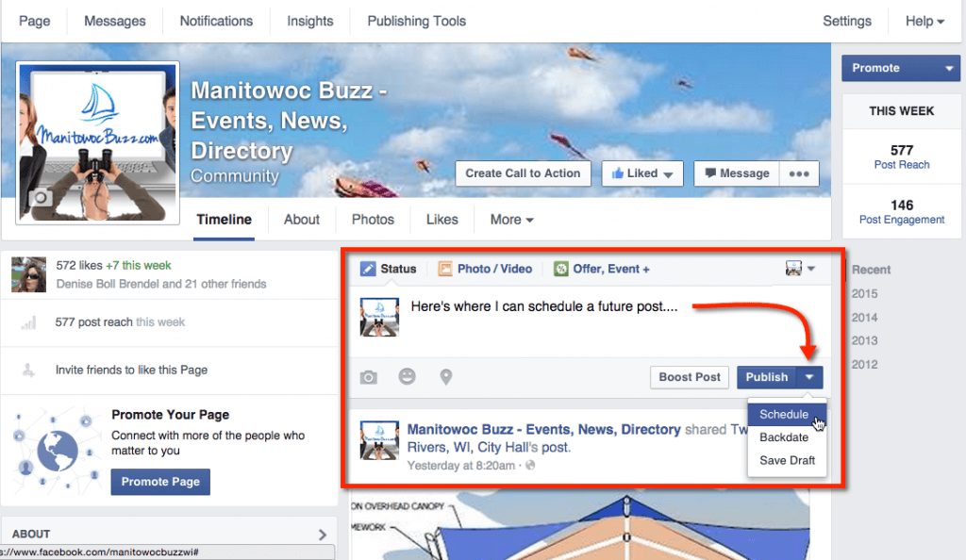The height and width of the screenshot is (560, 966).
Task: Open the Publish dropdown arrow
Action: [x=809, y=377]
